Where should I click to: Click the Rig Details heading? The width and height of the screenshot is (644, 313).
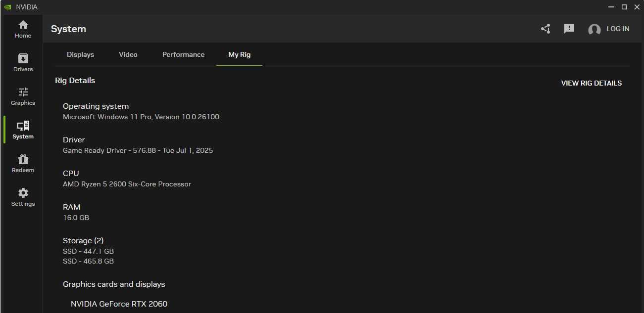pyautogui.click(x=75, y=80)
